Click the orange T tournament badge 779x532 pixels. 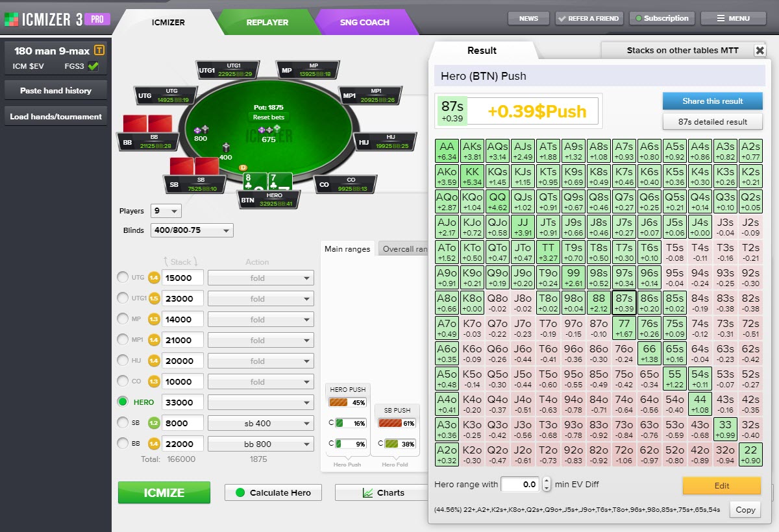99,51
